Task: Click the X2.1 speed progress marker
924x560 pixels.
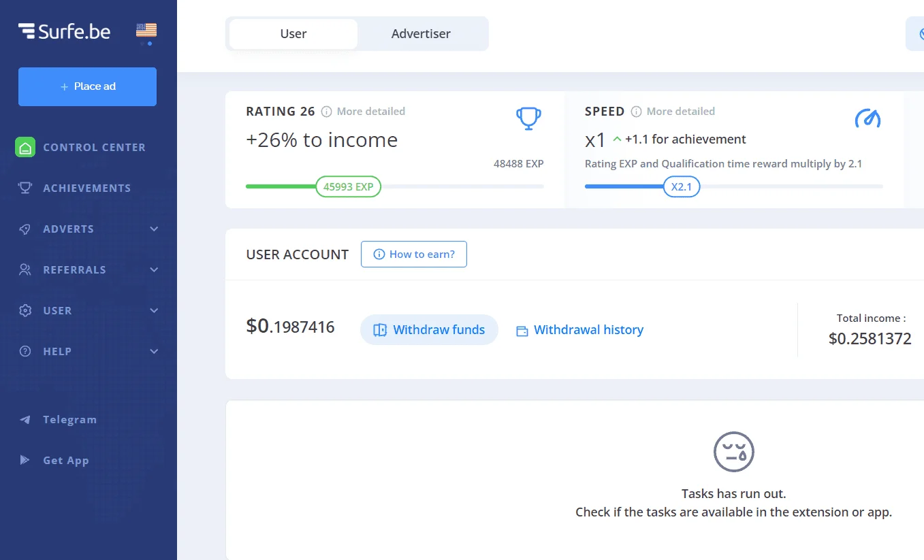Action: [682, 186]
